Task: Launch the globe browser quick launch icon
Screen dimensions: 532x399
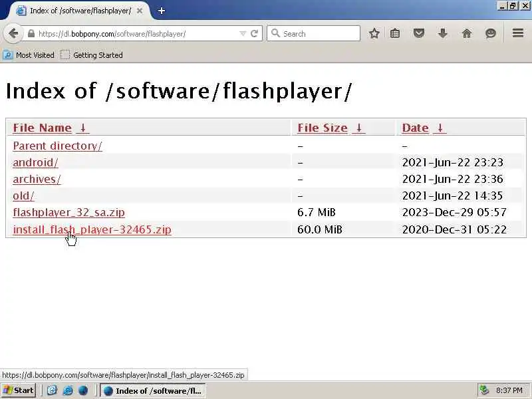Action: (83, 390)
